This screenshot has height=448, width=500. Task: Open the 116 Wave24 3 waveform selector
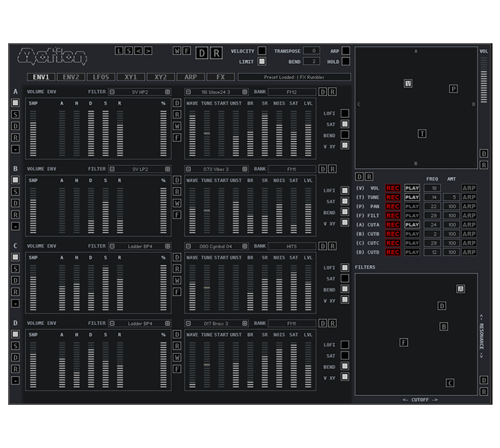[x=217, y=92]
